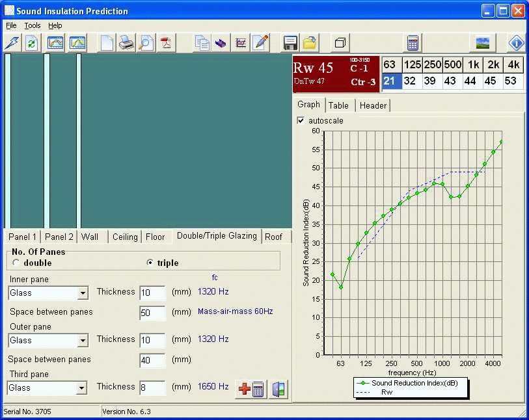Screen dimensions: 529x420
Task: Select the highlighted 63 Hz value 21
Action: pos(392,81)
